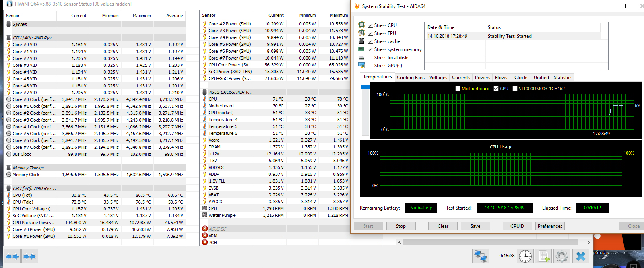644x268 pixels.
Task: Click the fan icon next to Water Pump+
Action: pos(205,215)
